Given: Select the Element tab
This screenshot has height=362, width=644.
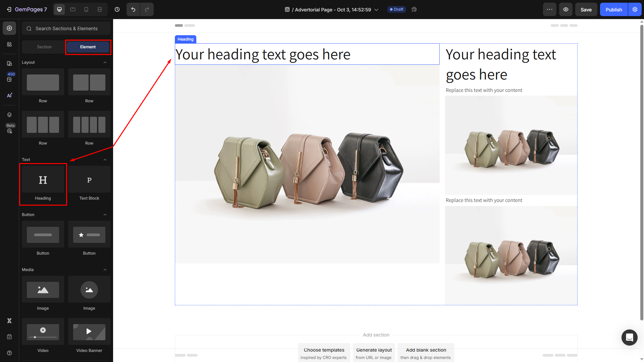Looking at the screenshot, I should [88, 47].
